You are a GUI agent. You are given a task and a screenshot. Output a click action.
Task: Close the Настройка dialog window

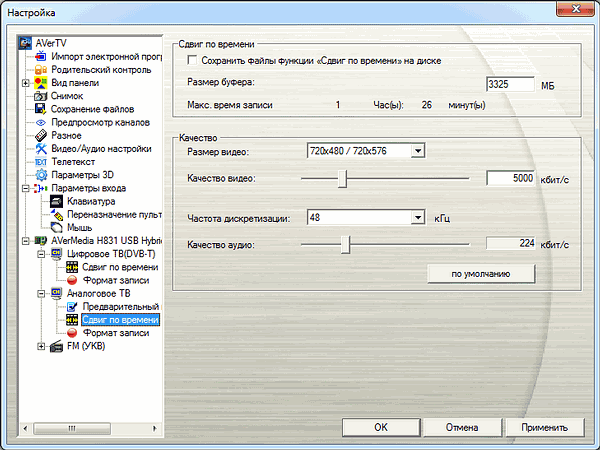(x=576, y=9)
